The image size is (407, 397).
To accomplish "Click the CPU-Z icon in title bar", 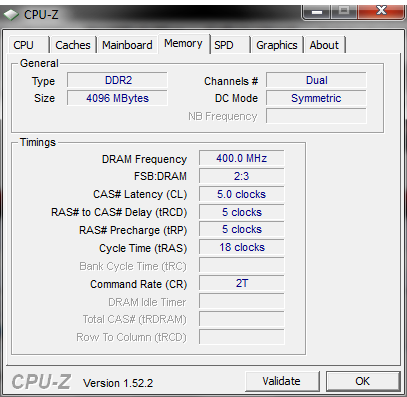I will coord(11,15).
